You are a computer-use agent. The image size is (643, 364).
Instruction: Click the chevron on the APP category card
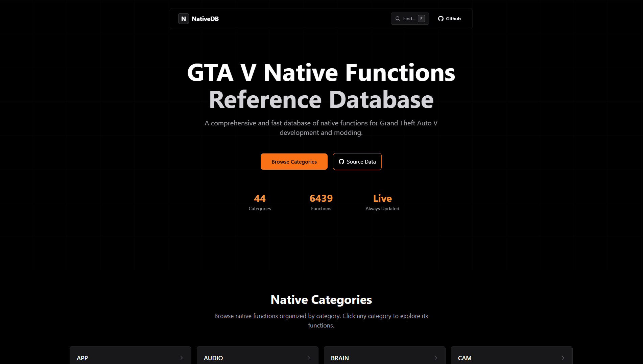tap(181, 358)
